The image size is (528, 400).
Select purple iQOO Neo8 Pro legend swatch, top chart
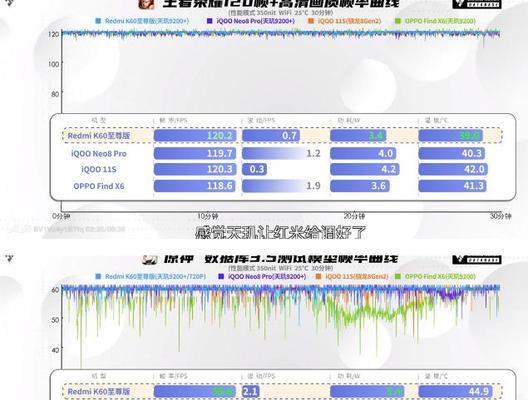pyautogui.click(x=209, y=21)
